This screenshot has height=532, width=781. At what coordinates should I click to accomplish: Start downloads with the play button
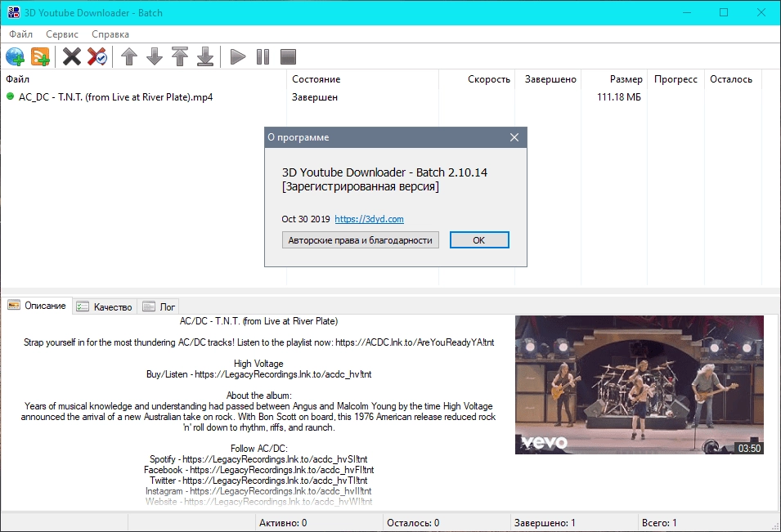tap(238, 56)
